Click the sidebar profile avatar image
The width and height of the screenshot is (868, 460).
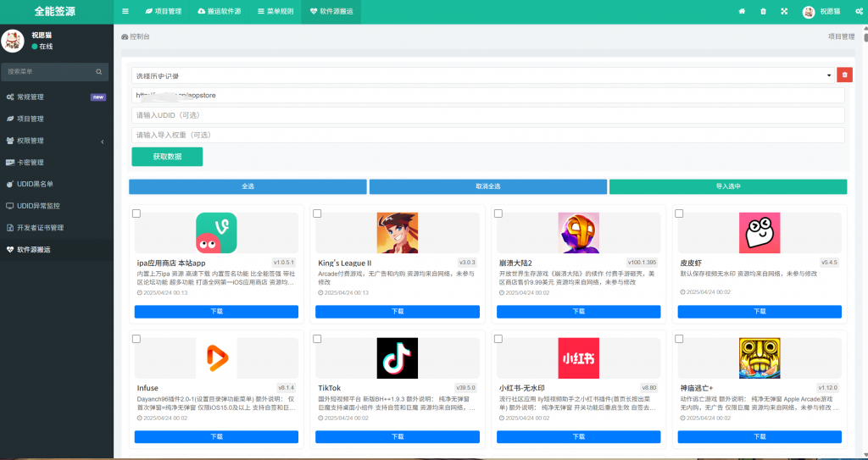coord(13,42)
